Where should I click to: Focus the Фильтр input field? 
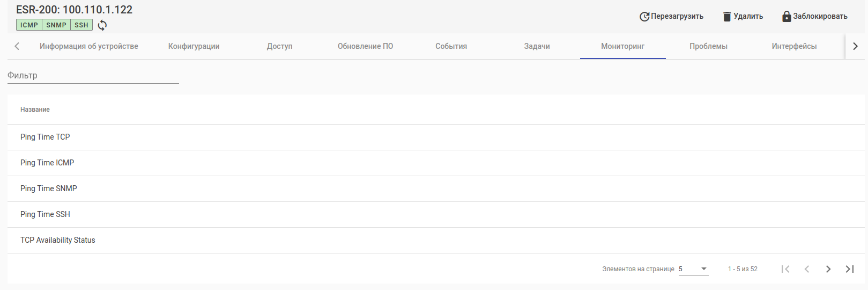click(93, 76)
